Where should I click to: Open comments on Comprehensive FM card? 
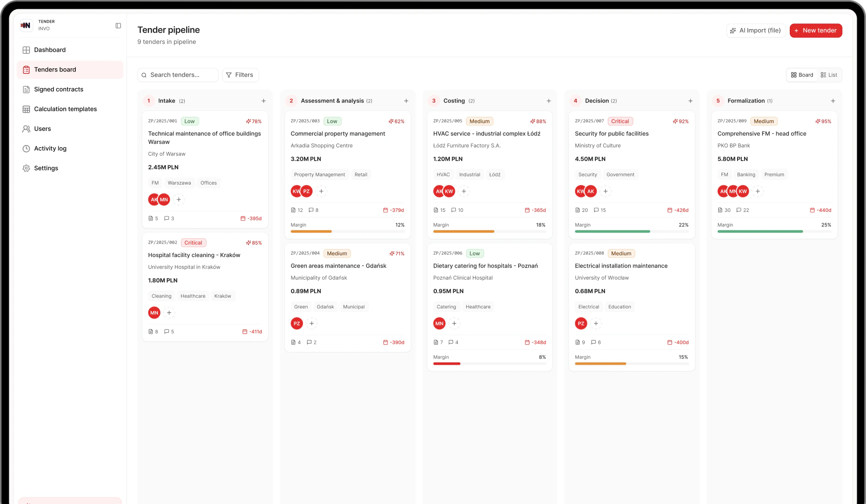pos(743,210)
